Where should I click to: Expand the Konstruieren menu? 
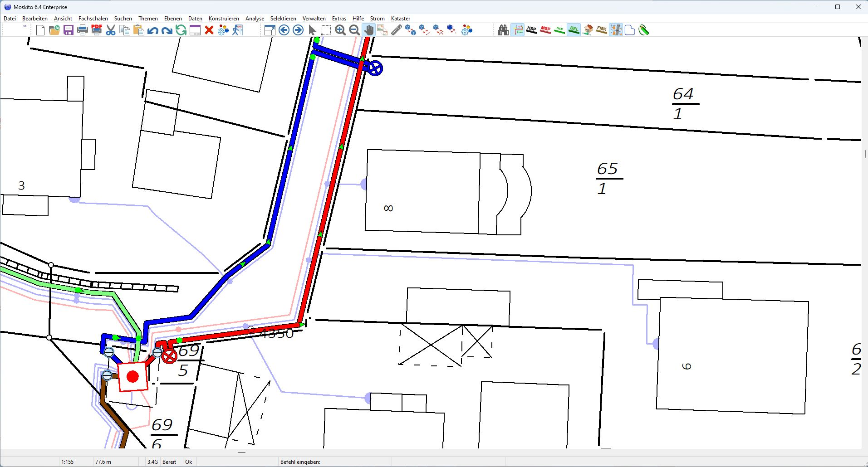click(224, 19)
